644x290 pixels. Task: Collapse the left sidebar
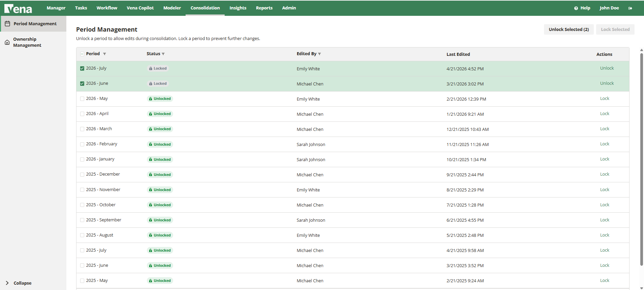[x=19, y=283]
